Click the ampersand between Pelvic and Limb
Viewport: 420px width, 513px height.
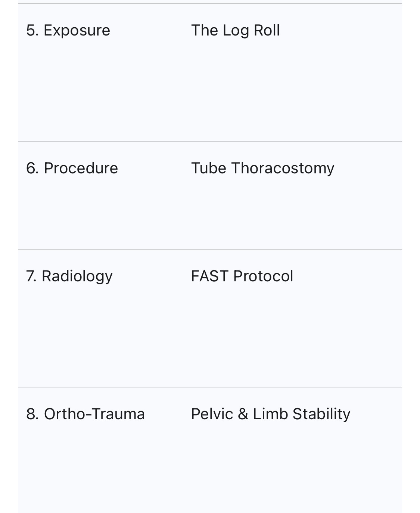pyautogui.click(x=243, y=414)
